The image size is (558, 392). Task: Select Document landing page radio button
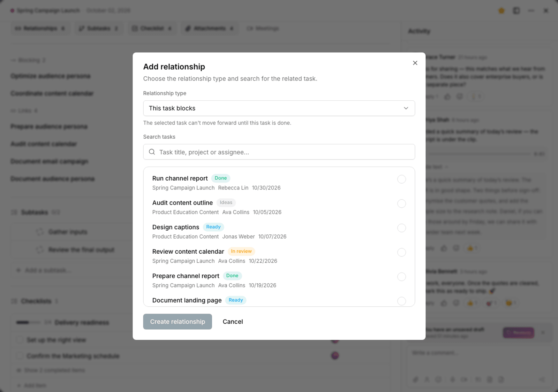pyautogui.click(x=402, y=301)
